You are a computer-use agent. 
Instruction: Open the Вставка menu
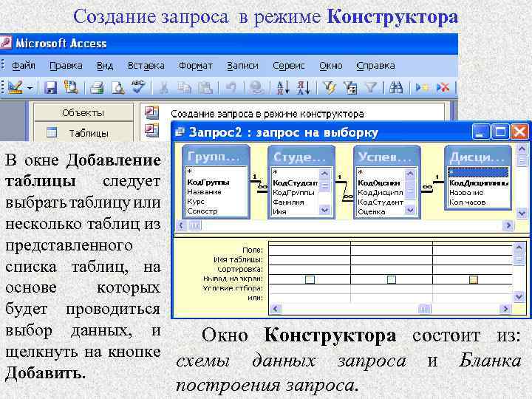(x=146, y=65)
